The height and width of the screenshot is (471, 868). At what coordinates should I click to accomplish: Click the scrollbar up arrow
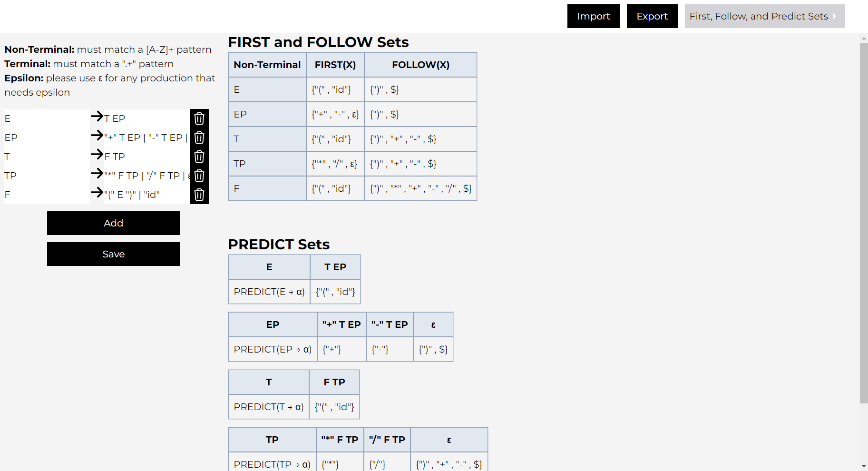point(864,38)
